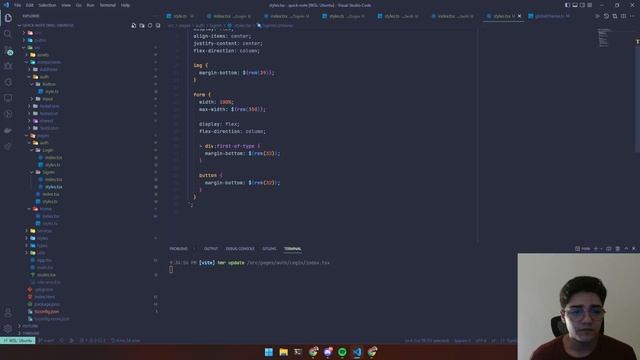Click the VS Code taskbar icon
Screen dimensions: 640x360
click(x=357, y=352)
